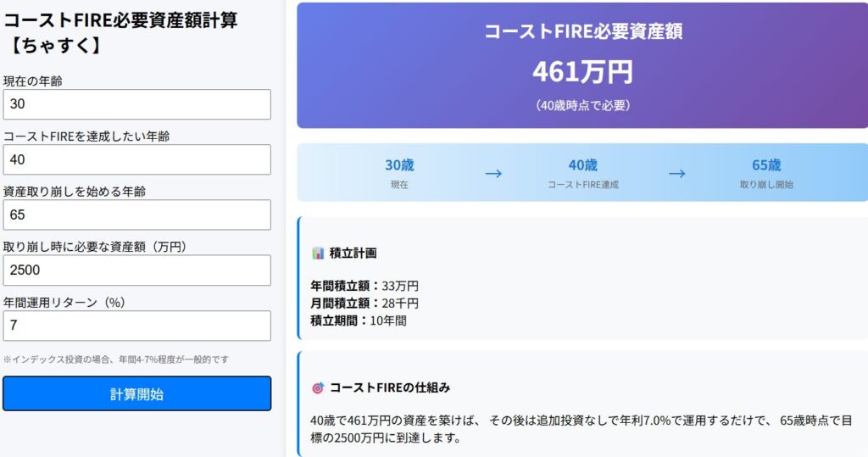This screenshot has height=457, width=868.
Task: Click the target icon beside コーストFIREの仕組み
Action: click(x=318, y=388)
